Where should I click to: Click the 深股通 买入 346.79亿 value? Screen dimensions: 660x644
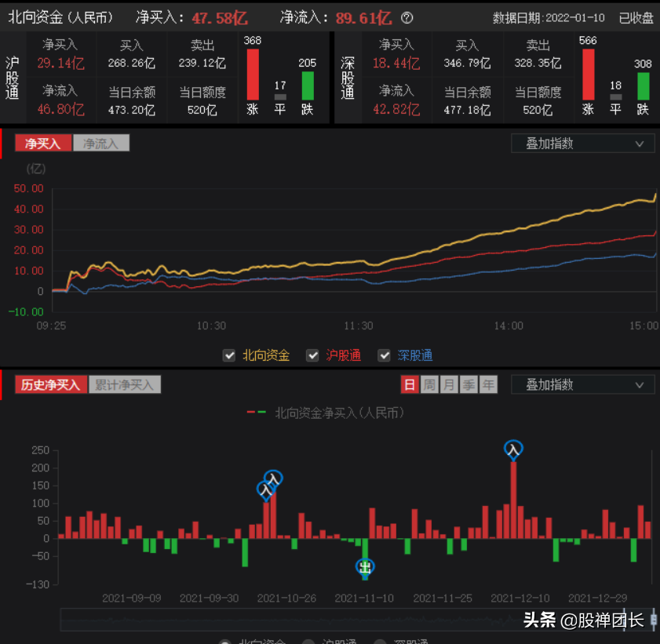467,63
